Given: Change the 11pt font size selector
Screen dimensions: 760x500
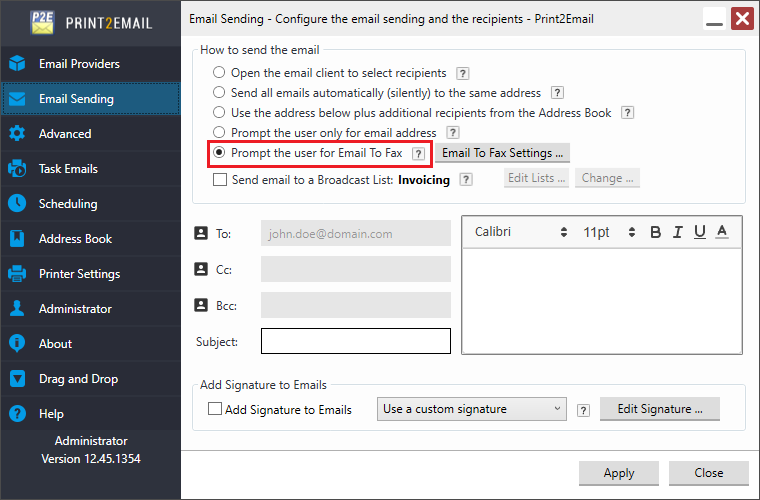Looking at the screenshot, I should pos(609,232).
